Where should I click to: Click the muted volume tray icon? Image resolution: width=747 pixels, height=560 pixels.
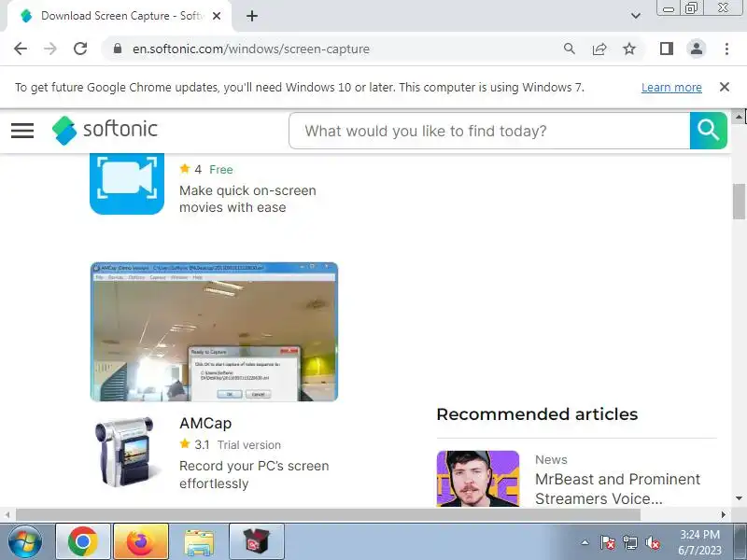652,542
